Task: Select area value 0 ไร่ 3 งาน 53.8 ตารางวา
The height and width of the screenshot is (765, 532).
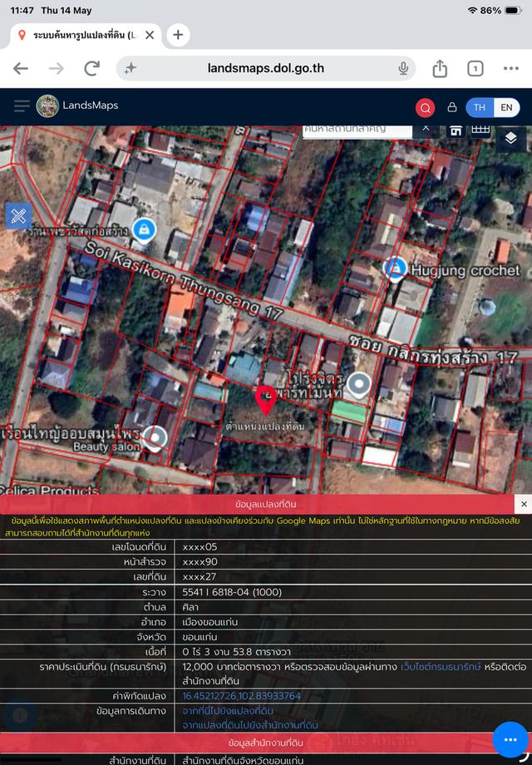Action: pos(237,652)
